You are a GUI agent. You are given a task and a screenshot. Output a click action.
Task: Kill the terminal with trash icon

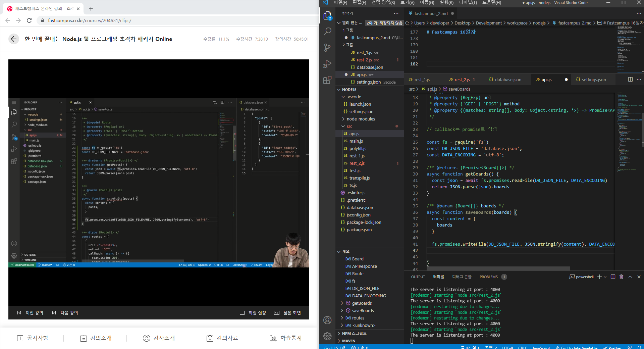click(622, 277)
